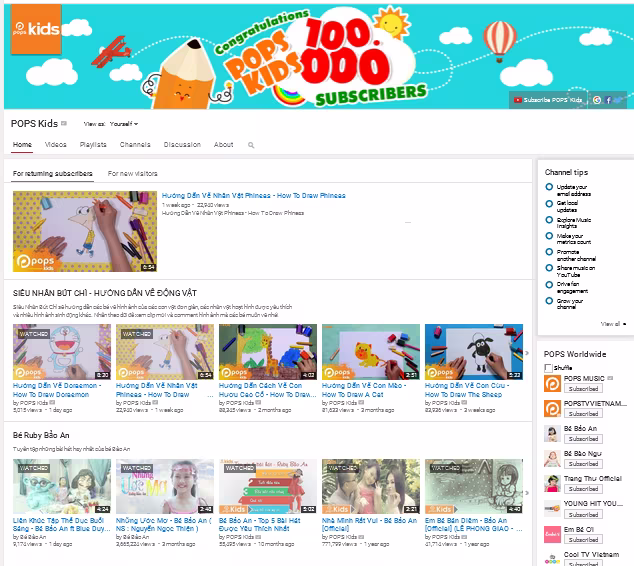Open 'Em Bé Bán Diêm' video thumbnail
Viewport: 634px width, 566px height.
[474, 486]
